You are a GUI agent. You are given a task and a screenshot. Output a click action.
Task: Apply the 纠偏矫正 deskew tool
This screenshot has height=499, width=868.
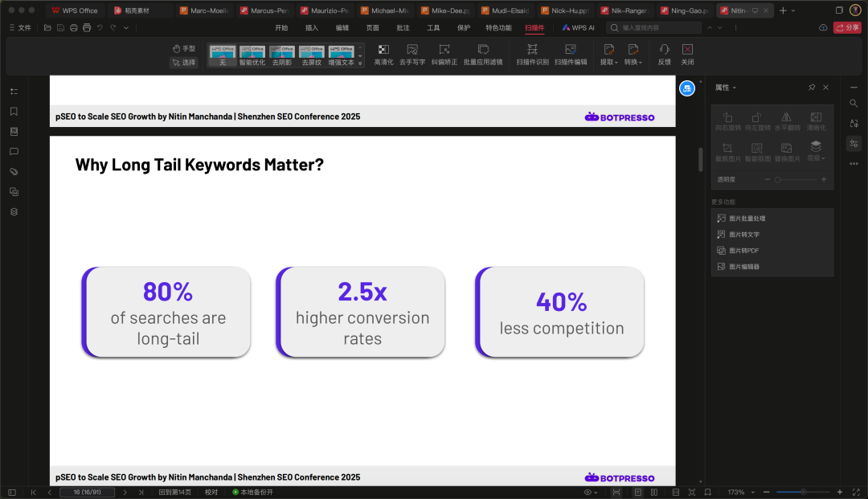[444, 55]
